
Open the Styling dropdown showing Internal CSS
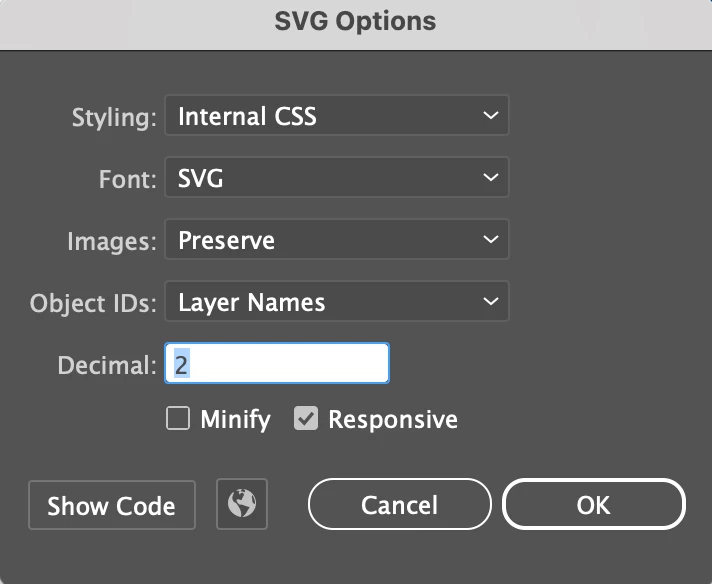point(336,116)
